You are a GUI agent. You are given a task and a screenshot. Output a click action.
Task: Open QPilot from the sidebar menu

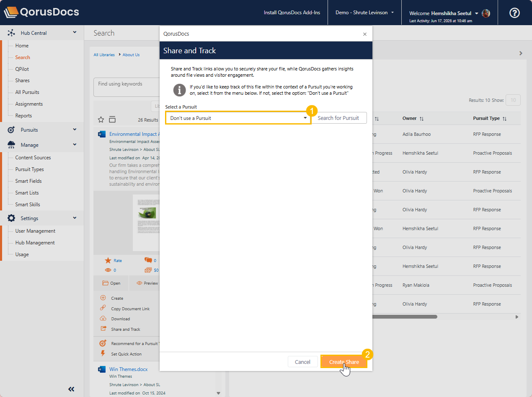tap(22, 69)
